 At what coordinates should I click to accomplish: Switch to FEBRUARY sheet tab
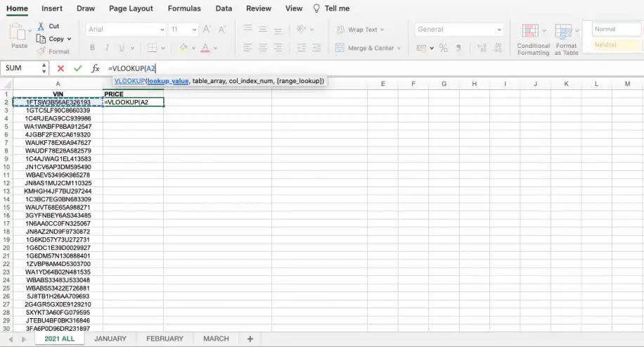tap(165, 339)
